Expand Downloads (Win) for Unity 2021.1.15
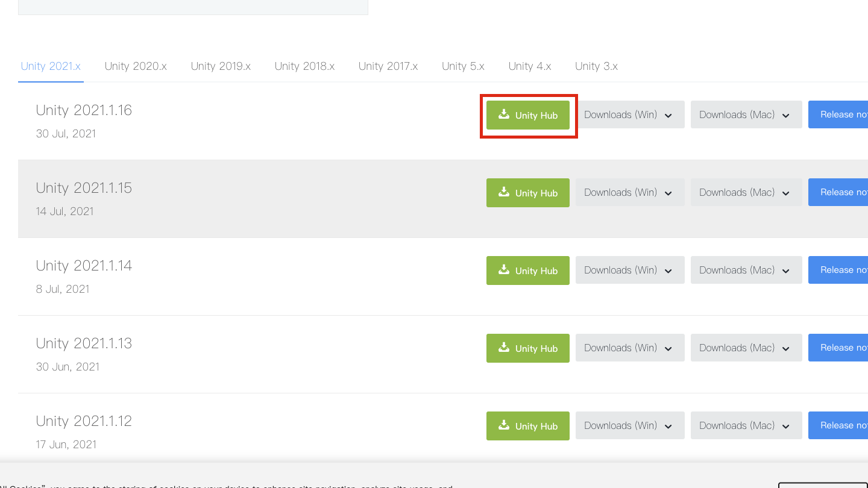 pos(630,192)
